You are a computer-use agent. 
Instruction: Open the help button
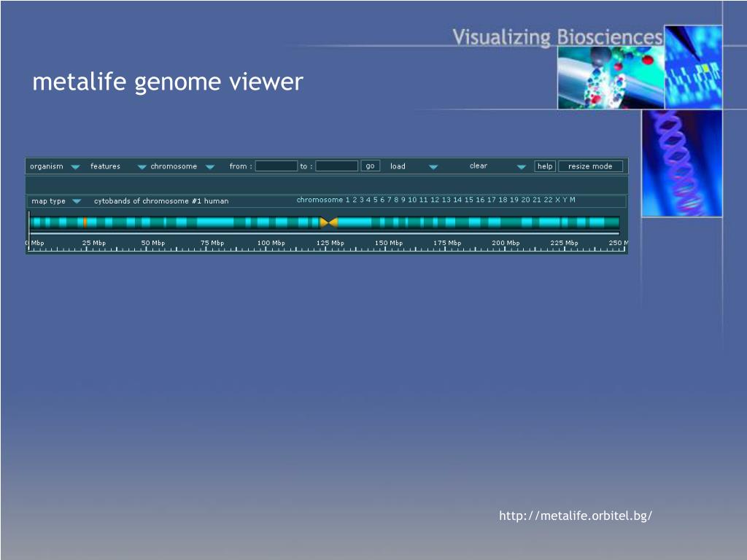[545, 166]
